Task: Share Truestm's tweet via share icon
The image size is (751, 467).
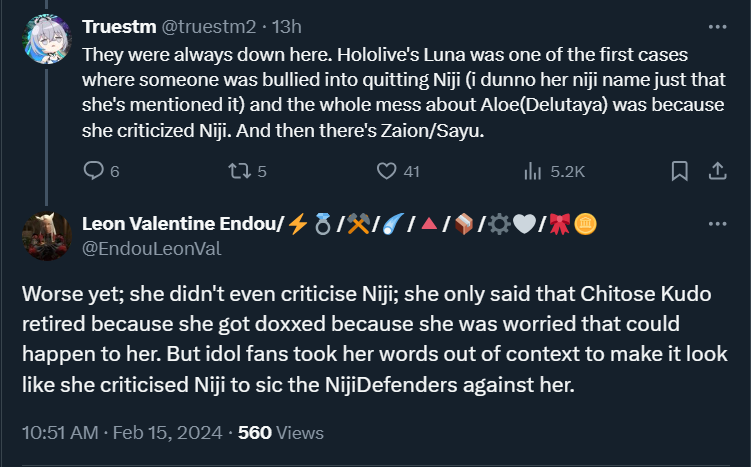Action: click(x=716, y=171)
